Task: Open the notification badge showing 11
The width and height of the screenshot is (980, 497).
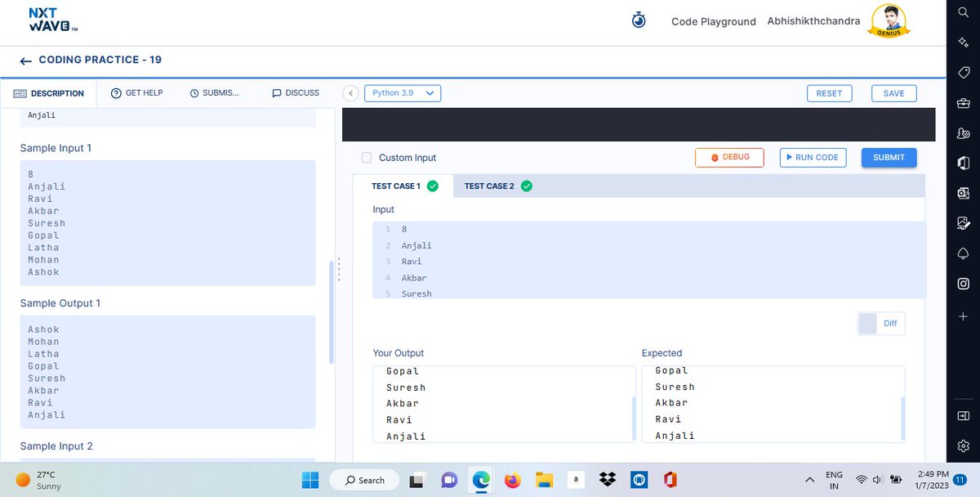Action: coord(960,480)
